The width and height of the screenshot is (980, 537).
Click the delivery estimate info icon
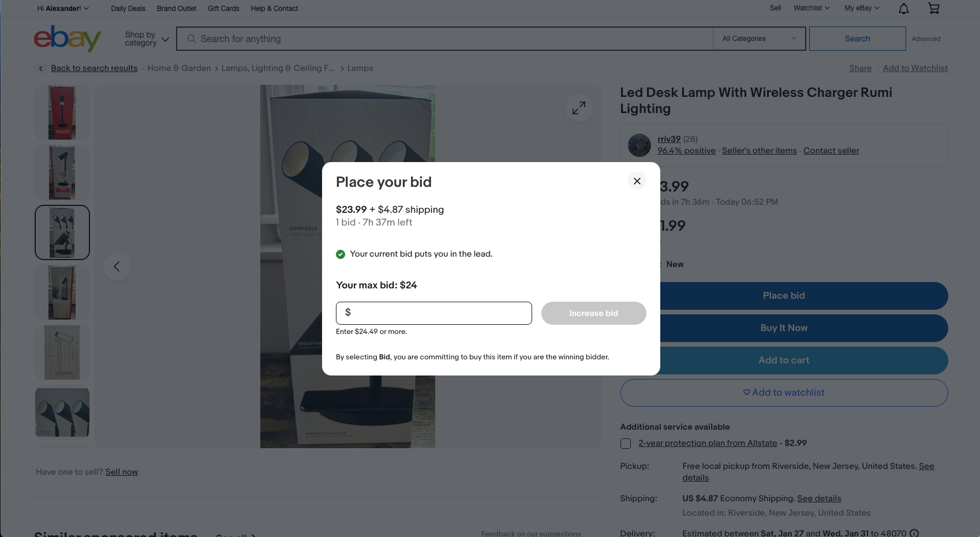(x=914, y=533)
